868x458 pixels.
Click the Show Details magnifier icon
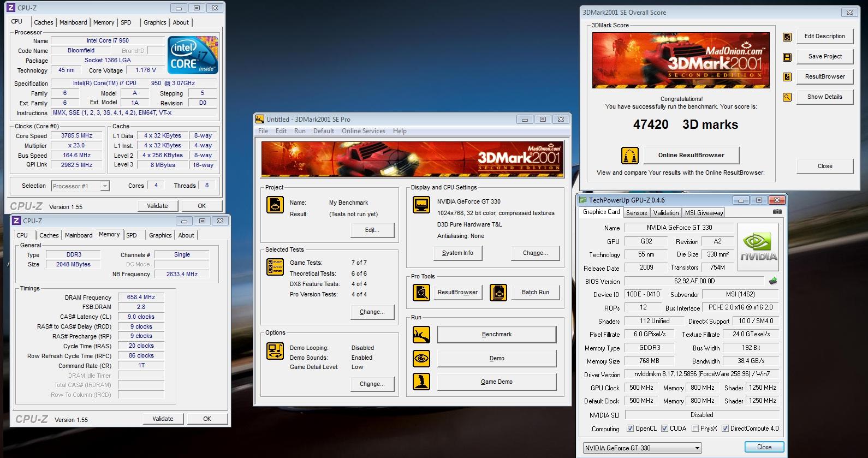coord(787,97)
